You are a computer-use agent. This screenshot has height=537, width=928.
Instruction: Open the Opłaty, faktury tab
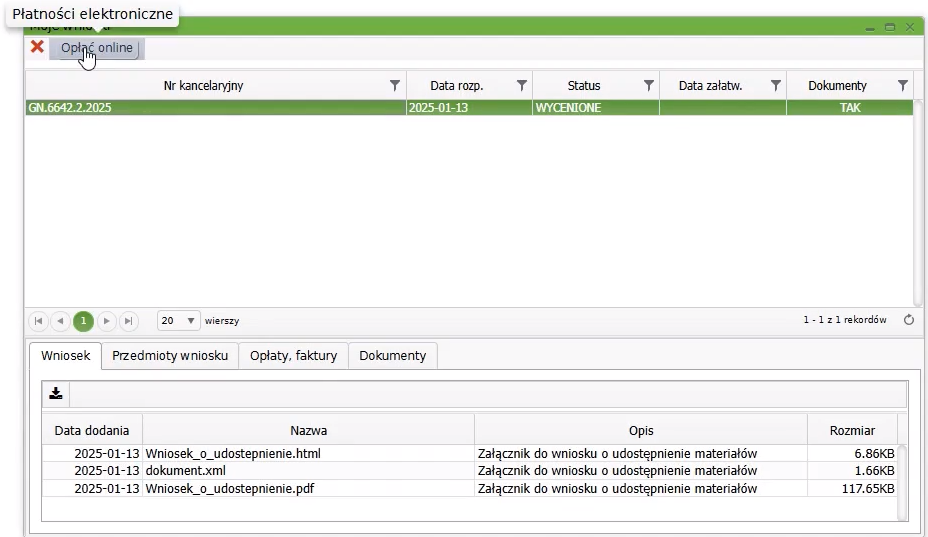point(293,356)
